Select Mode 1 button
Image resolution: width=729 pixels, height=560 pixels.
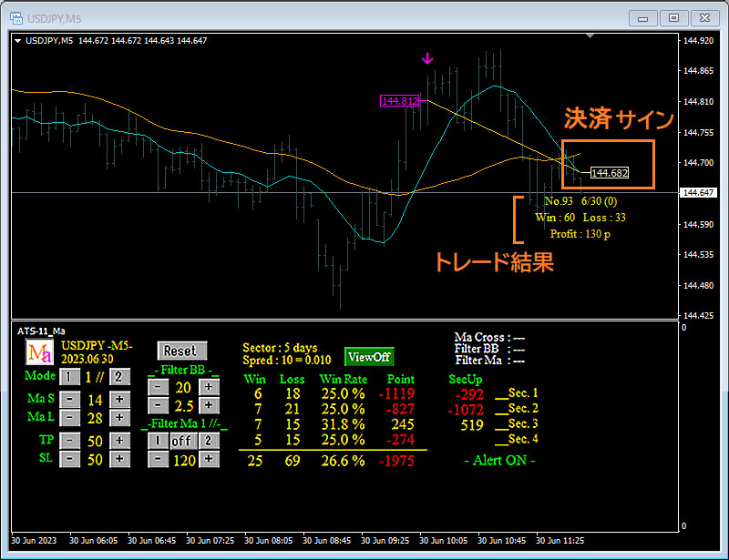pyautogui.click(x=70, y=376)
